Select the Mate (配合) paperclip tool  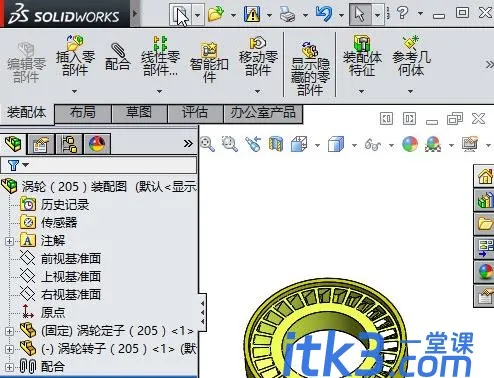coord(117,56)
